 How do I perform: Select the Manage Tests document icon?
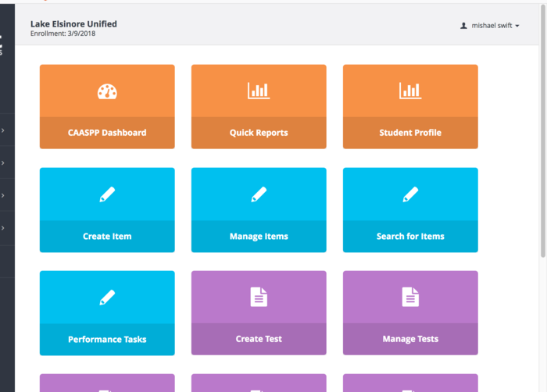410,297
